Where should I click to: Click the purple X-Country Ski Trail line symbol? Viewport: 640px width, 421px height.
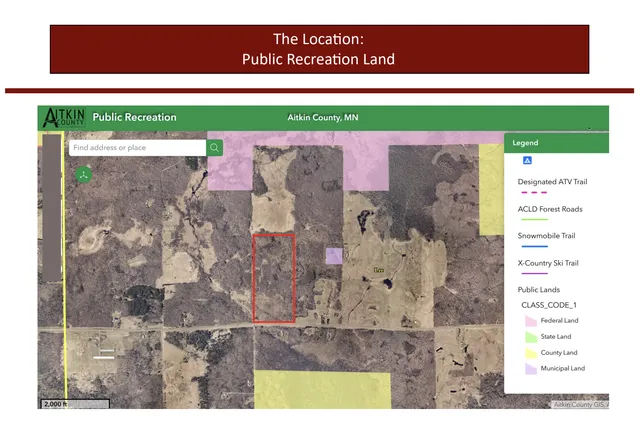(x=533, y=273)
